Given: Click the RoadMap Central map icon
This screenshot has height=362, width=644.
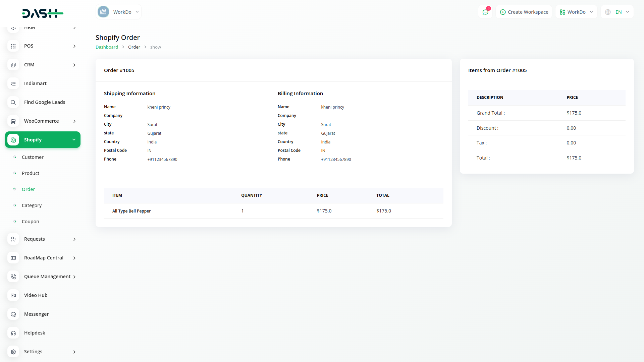Looking at the screenshot, I should pyautogui.click(x=13, y=258).
